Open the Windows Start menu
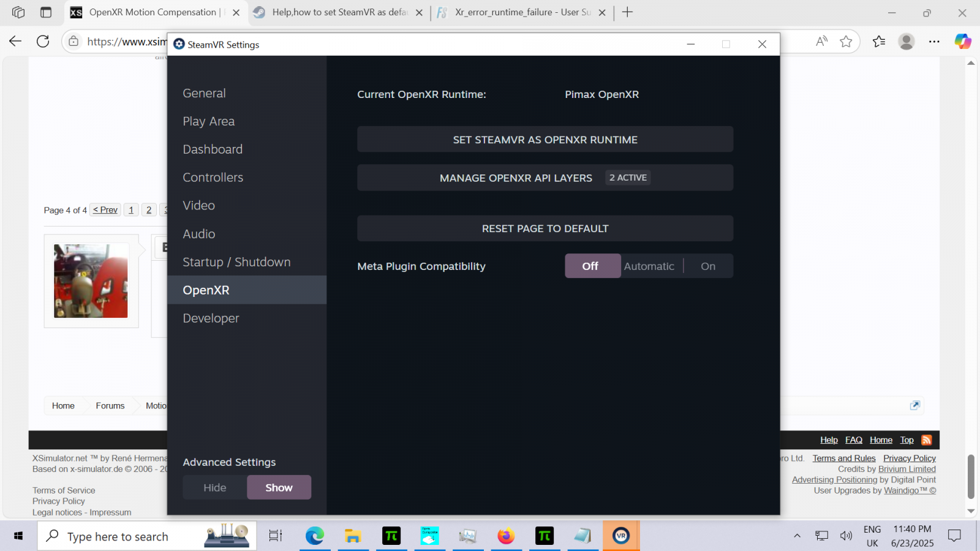This screenshot has width=980, height=551. click(18, 536)
